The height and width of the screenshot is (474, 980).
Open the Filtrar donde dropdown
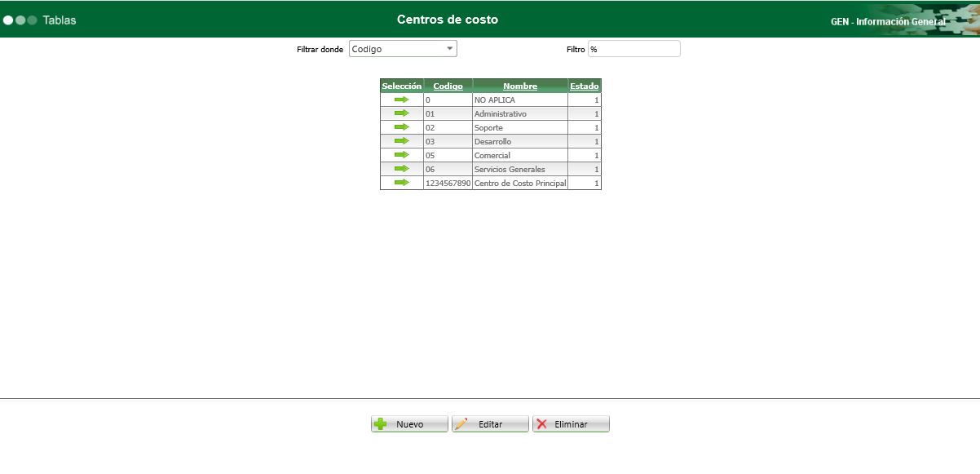(x=402, y=48)
